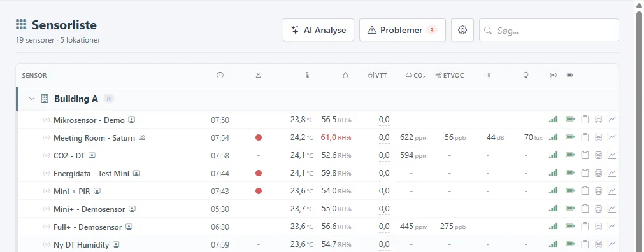Click the lightbulb light column header

tap(526, 75)
